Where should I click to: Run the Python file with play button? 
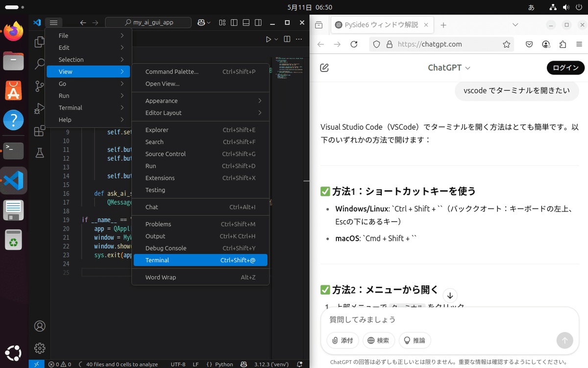269,39
